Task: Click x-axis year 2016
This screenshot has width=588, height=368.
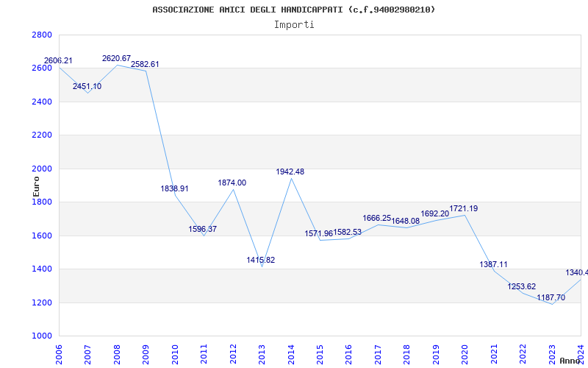Action: (x=348, y=354)
